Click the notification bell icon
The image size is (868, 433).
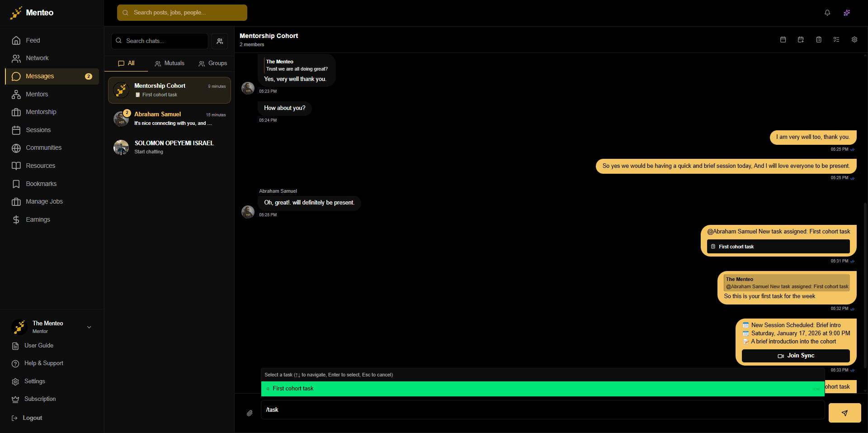827,13
